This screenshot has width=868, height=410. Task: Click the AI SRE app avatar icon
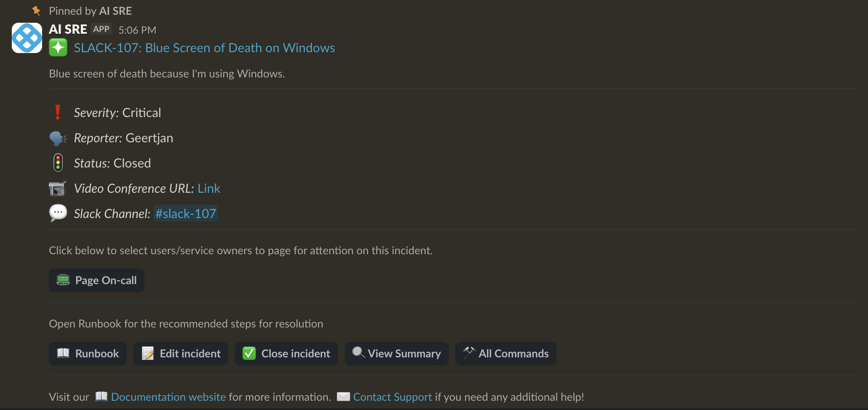coord(27,38)
